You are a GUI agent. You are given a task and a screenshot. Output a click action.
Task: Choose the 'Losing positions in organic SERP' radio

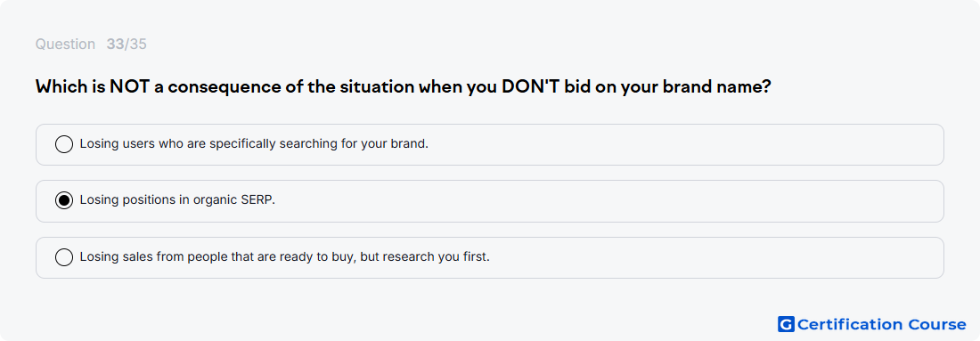pos(64,200)
